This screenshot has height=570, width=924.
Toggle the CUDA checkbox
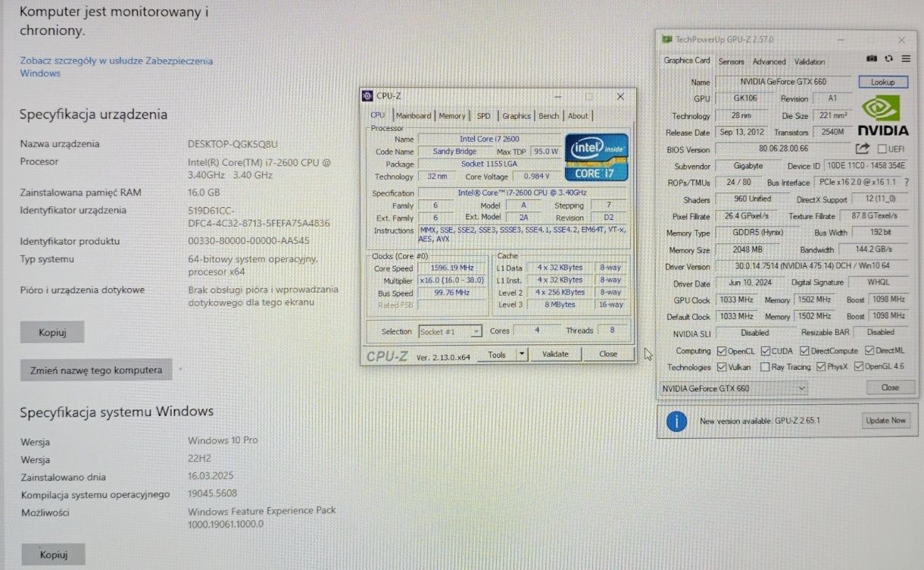click(x=766, y=351)
